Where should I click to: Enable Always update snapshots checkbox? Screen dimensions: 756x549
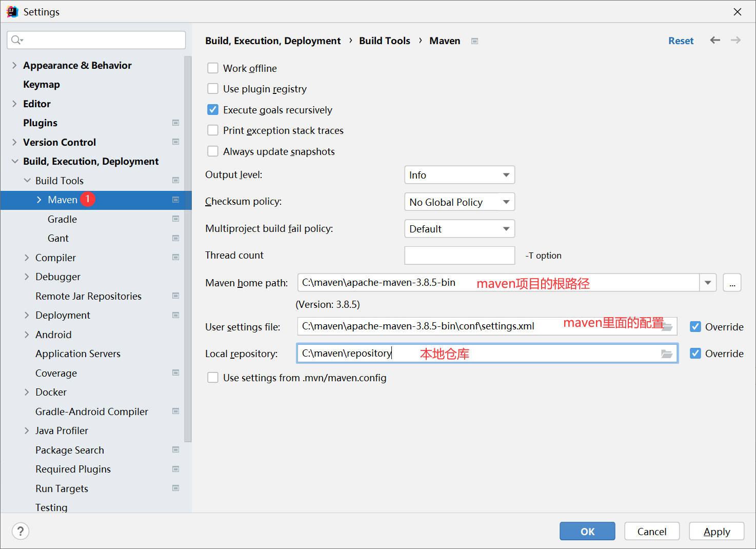[x=213, y=151]
